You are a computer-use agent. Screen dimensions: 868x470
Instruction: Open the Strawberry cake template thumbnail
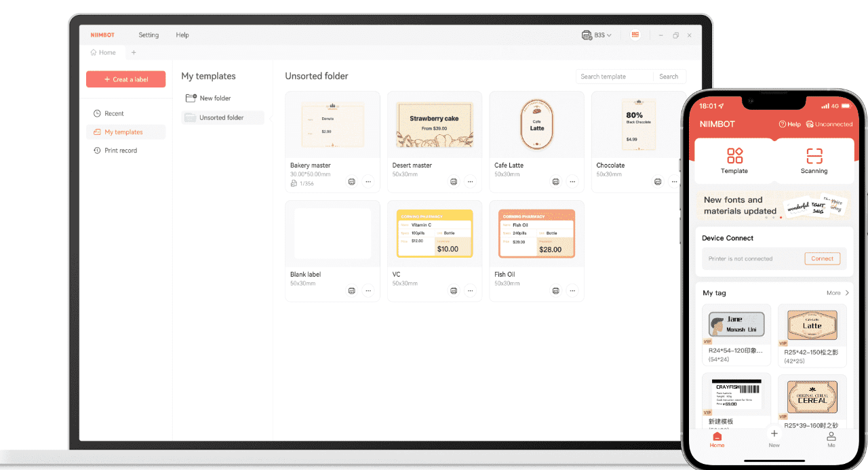point(434,125)
